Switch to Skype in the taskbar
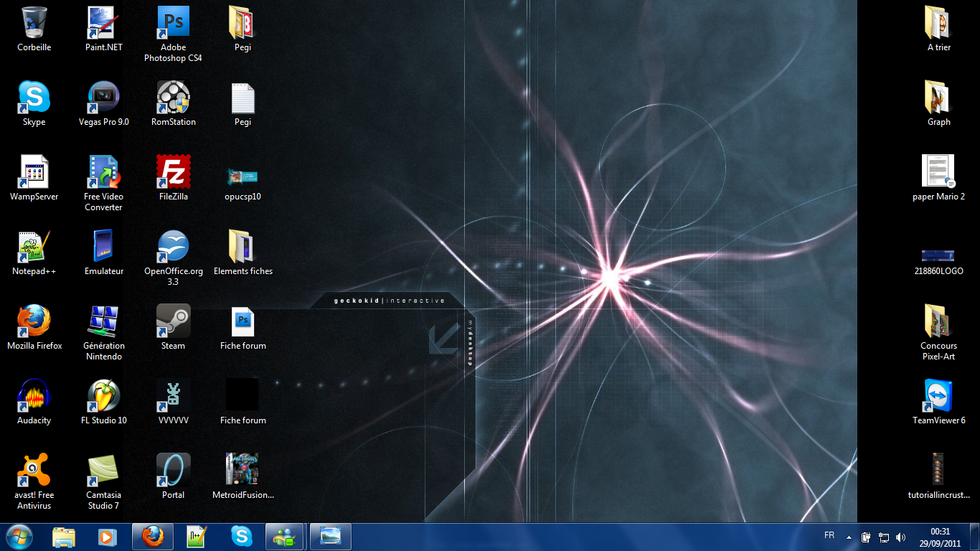Viewport: 980px width, 551px height. click(241, 537)
